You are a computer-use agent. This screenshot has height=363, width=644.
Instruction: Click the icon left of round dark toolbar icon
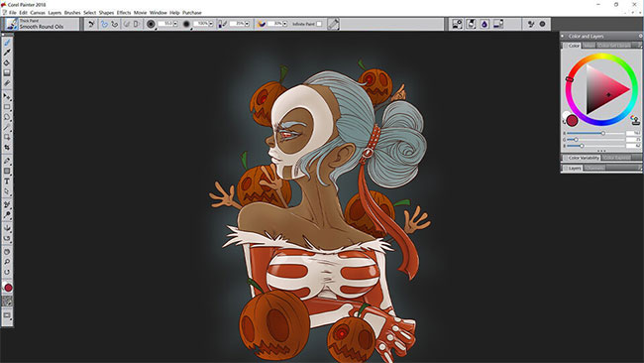(531, 24)
